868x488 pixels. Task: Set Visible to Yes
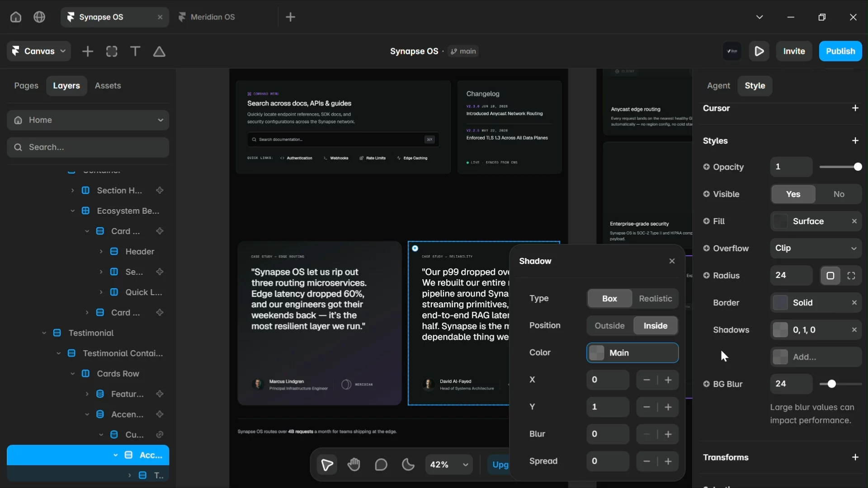tap(793, 194)
